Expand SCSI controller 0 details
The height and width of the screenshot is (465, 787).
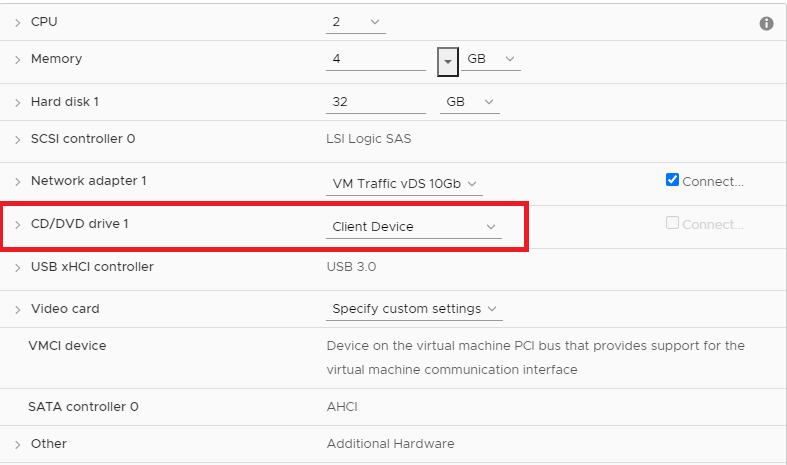pos(18,140)
